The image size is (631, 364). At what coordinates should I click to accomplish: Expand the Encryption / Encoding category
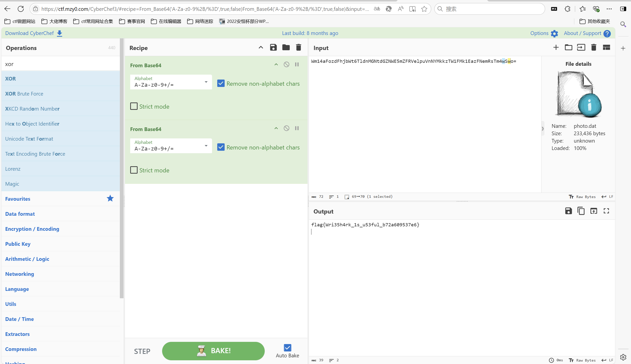(x=61, y=229)
